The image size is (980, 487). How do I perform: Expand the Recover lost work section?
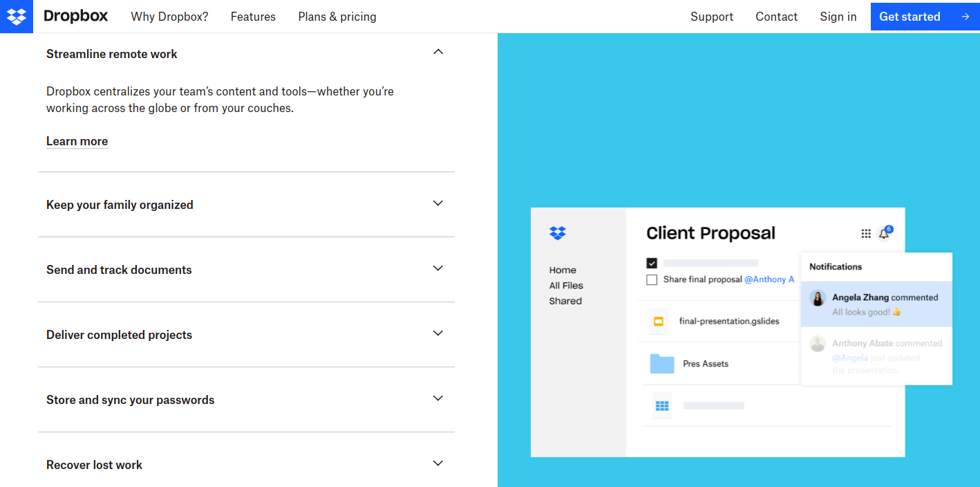tap(437, 463)
